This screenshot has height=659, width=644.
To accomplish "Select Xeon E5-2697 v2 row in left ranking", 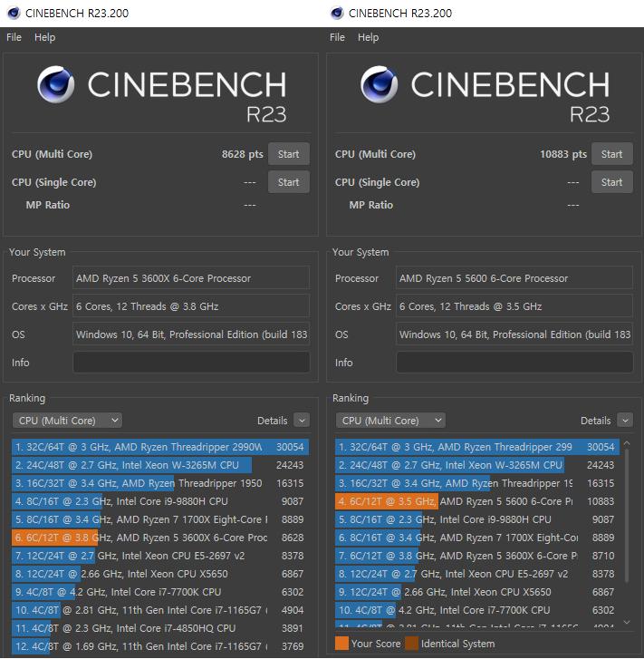I will click(x=160, y=555).
